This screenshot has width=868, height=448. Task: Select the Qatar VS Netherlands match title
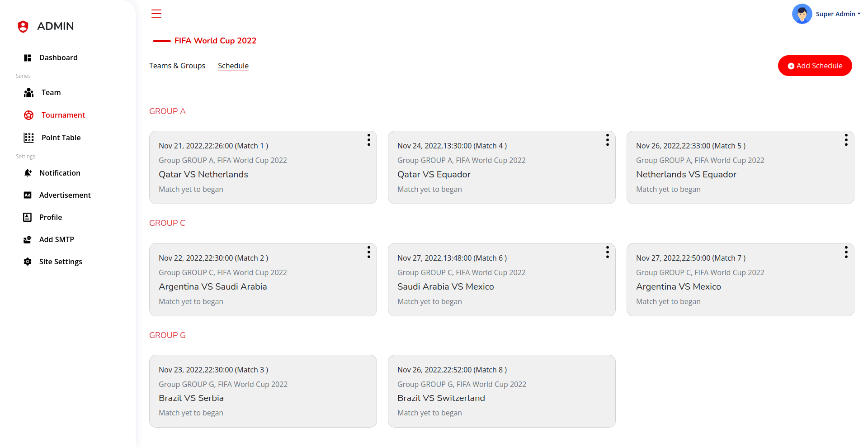click(x=203, y=175)
